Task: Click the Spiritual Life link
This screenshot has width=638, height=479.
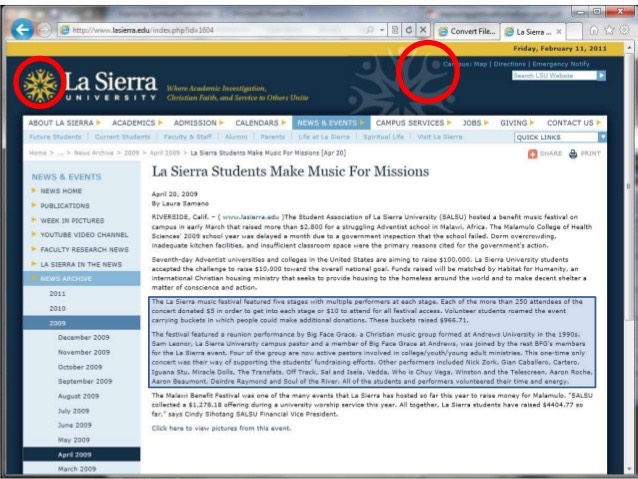Action: pyautogui.click(x=384, y=137)
